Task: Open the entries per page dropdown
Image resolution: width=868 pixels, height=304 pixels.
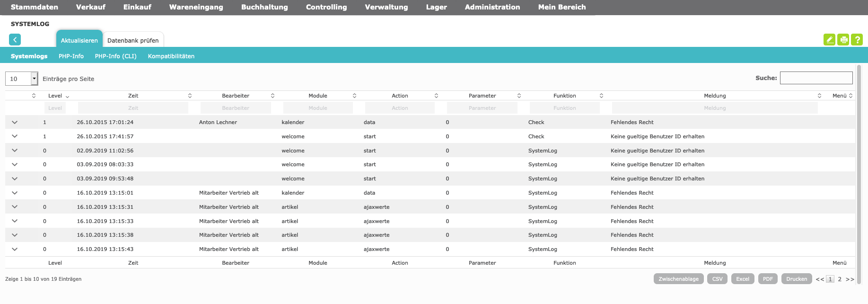Action: (34, 79)
